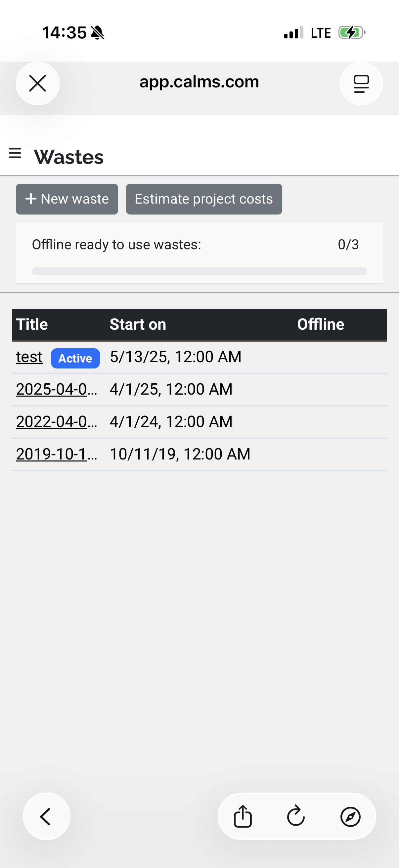The height and width of the screenshot is (868, 399).
Task: Close the in-app browser with X
Action: click(x=37, y=83)
